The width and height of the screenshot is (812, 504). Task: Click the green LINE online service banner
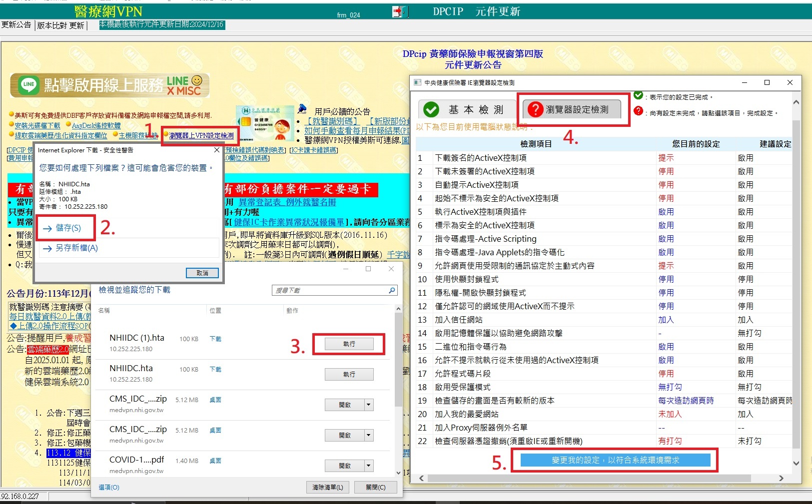tap(109, 85)
